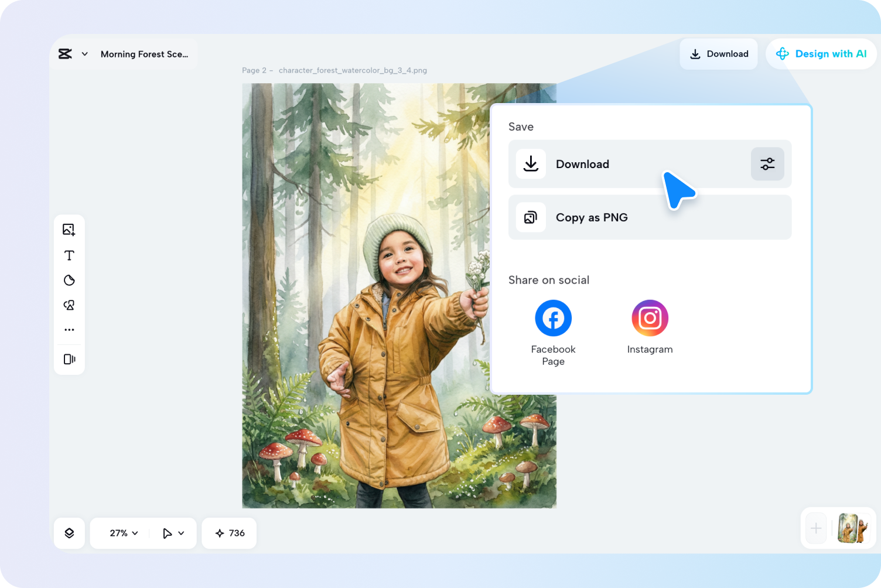The image size is (881, 588).
Task: Open the 27% zoom level dropdown
Action: [x=124, y=533]
